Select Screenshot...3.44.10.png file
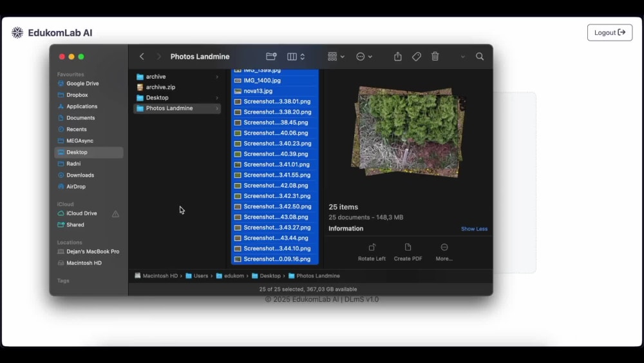This screenshot has width=644, height=363. [275, 249]
